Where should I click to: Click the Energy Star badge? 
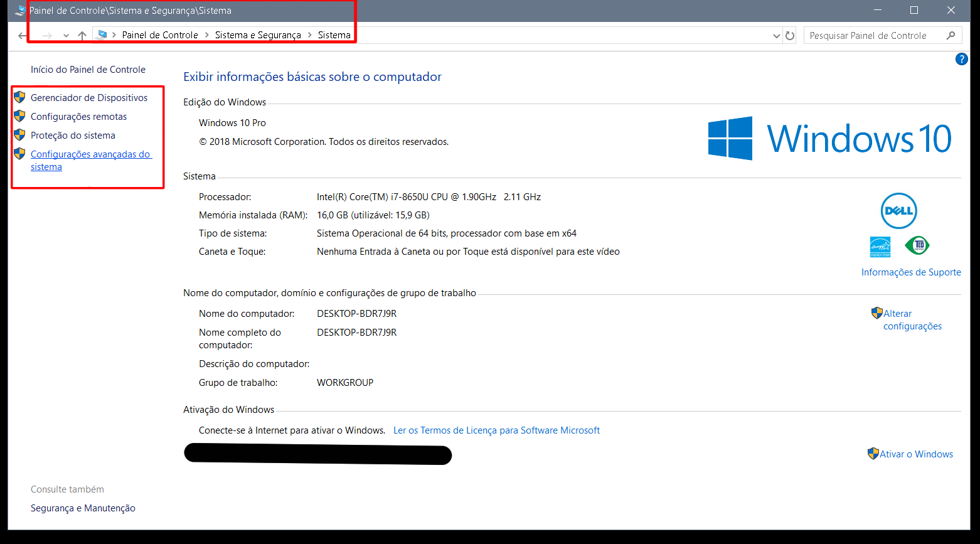click(x=880, y=247)
